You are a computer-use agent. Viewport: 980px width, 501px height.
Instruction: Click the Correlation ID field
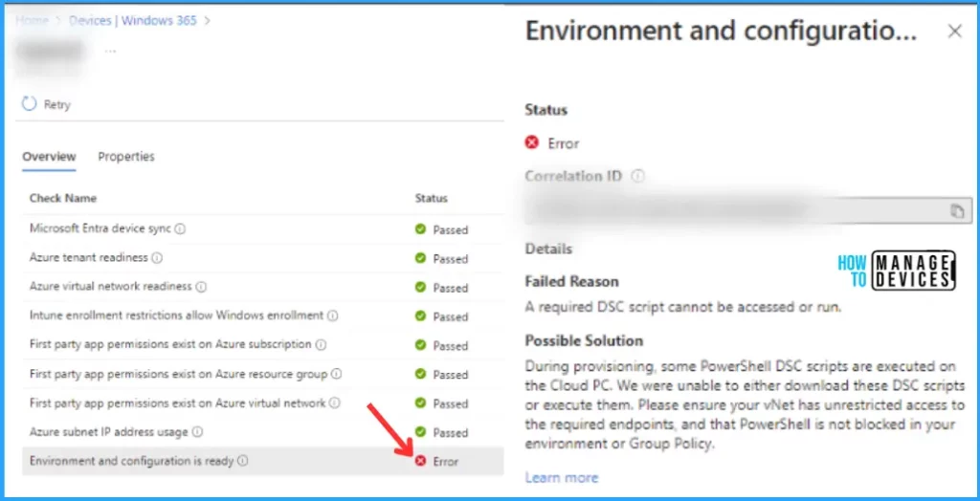click(x=748, y=211)
